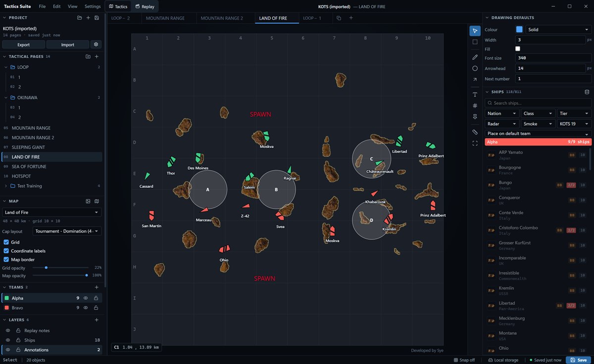Click the duplicate tab icon in tab bar
594x364 pixels.
[x=339, y=18]
